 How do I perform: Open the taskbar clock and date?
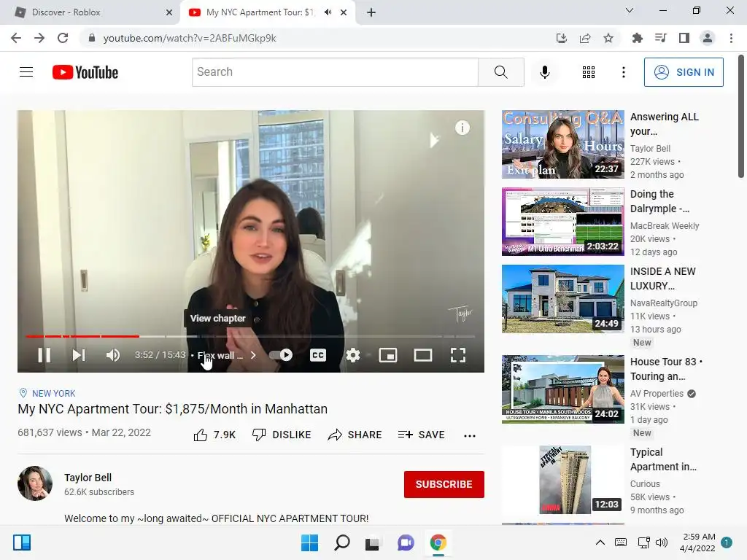(697, 542)
